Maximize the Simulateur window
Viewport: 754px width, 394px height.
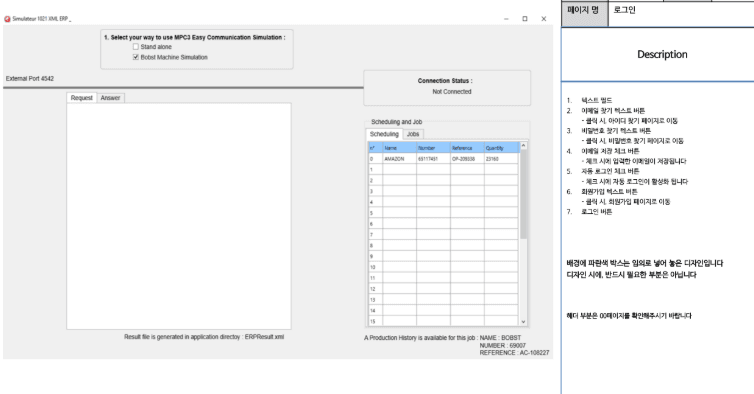pos(525,19)
